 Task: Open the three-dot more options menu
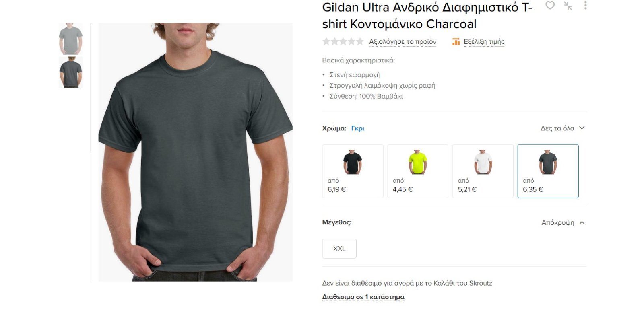click(x=585, y=5)
